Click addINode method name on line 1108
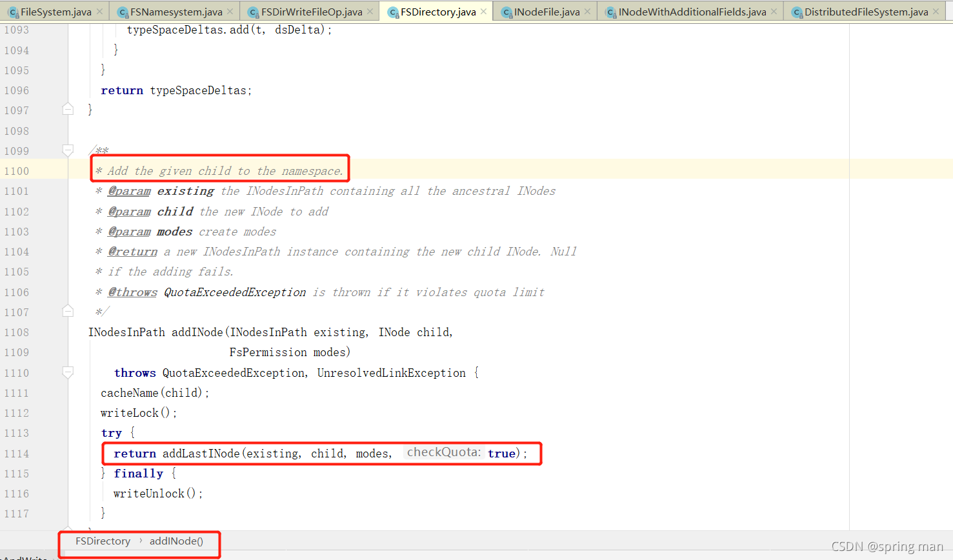This screenshot has width=953, height=560. click(197, 332)
